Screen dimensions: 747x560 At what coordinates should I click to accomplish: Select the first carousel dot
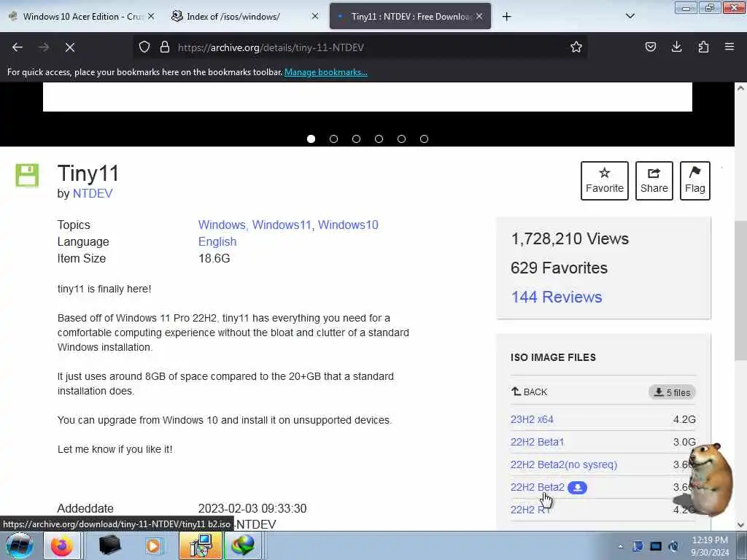click(311, 139)
